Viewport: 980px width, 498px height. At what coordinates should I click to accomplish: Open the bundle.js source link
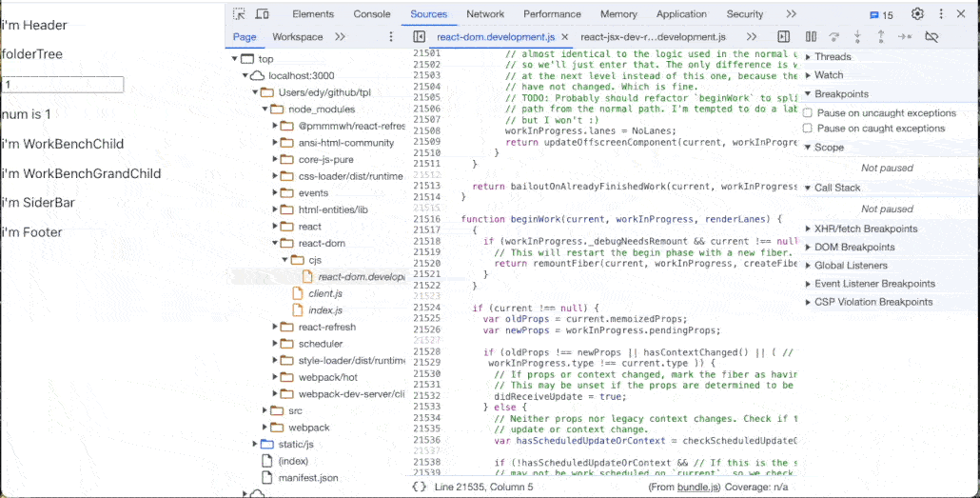[697, 487]
